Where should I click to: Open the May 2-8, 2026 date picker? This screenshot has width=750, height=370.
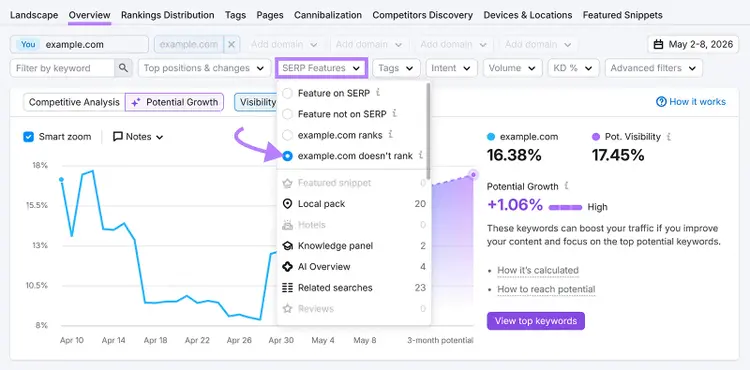(693, 44)
